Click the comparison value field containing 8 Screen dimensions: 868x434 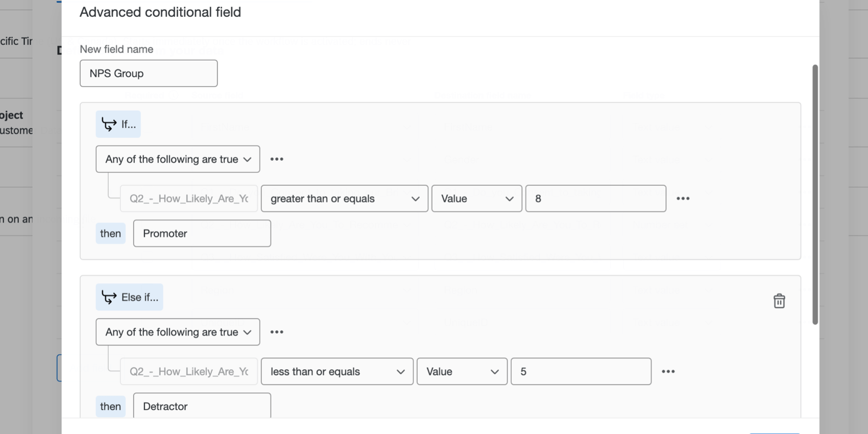click(x=595, y=199)
